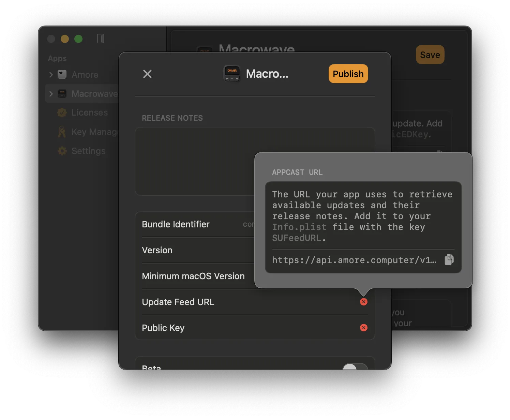This screenshot has height=420, width=510.
Task: Copy the appcast URL using the copy icon
Action: (x=449, y=260)
